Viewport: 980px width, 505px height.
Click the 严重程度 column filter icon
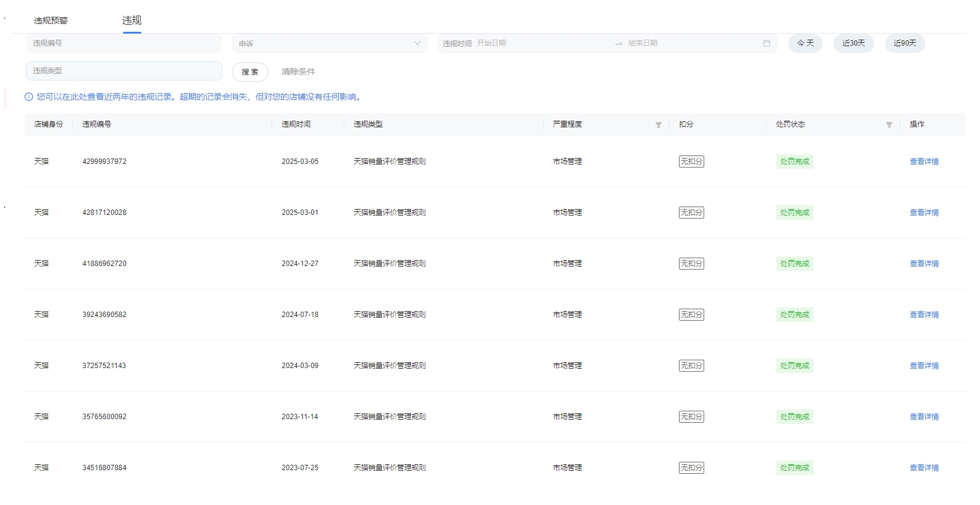coord(658,125)
